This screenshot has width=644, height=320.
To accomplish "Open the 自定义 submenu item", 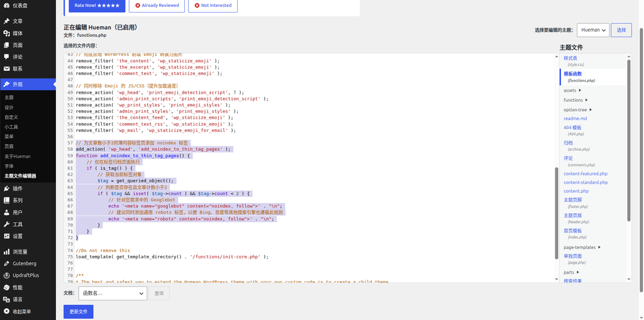I will pyautogui.click(x=11, y=118).
